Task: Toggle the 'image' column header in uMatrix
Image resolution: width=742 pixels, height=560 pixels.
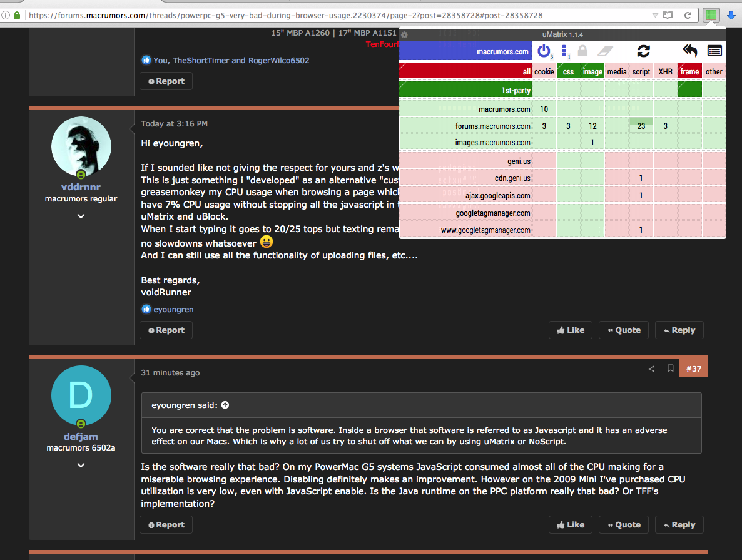Action: coord(592,71)
